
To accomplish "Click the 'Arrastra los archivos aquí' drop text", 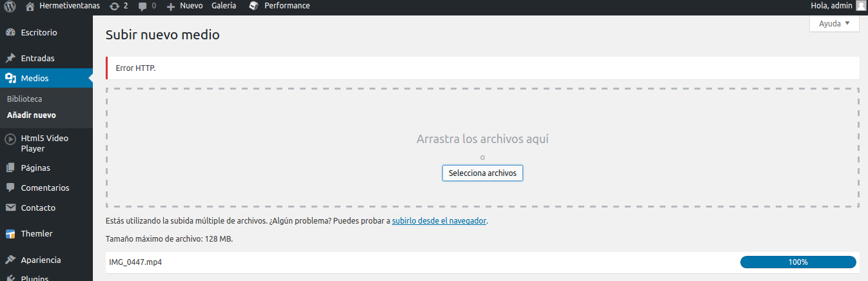I will point(482,139).
